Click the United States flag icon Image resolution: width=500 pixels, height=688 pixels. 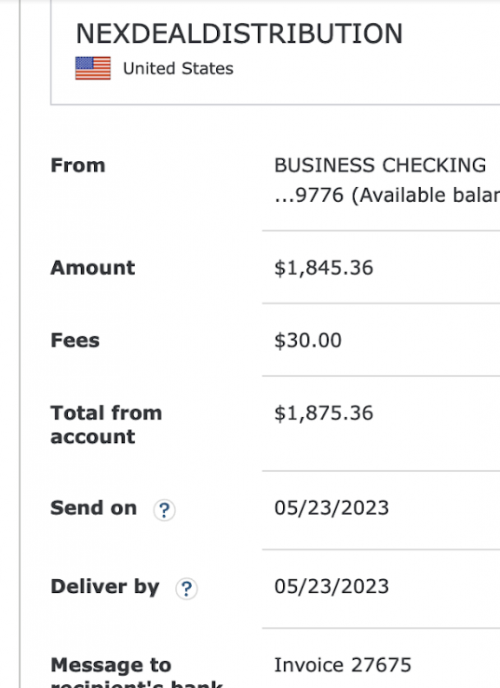tap(93, 68)
